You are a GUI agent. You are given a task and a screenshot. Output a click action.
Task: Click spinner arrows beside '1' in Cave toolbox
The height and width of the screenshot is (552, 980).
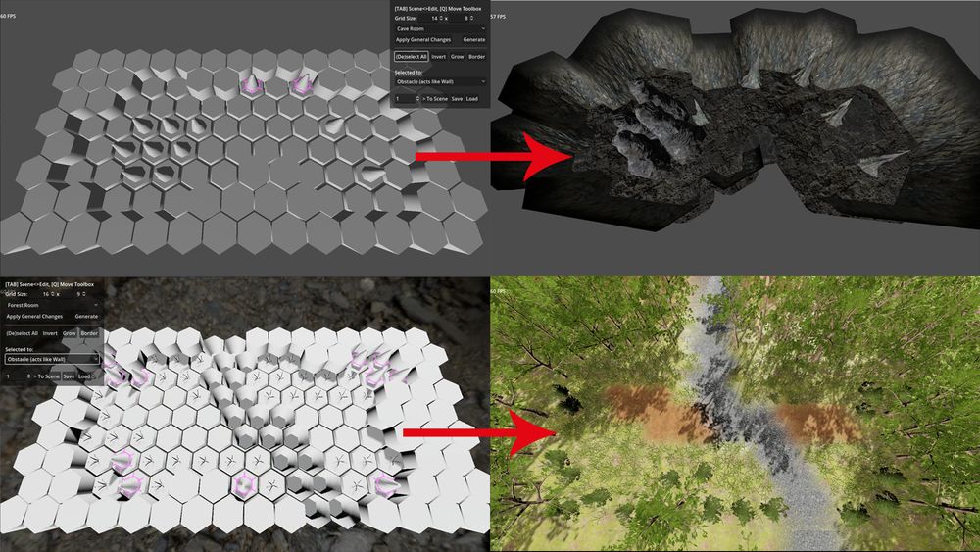coord(417,99)
